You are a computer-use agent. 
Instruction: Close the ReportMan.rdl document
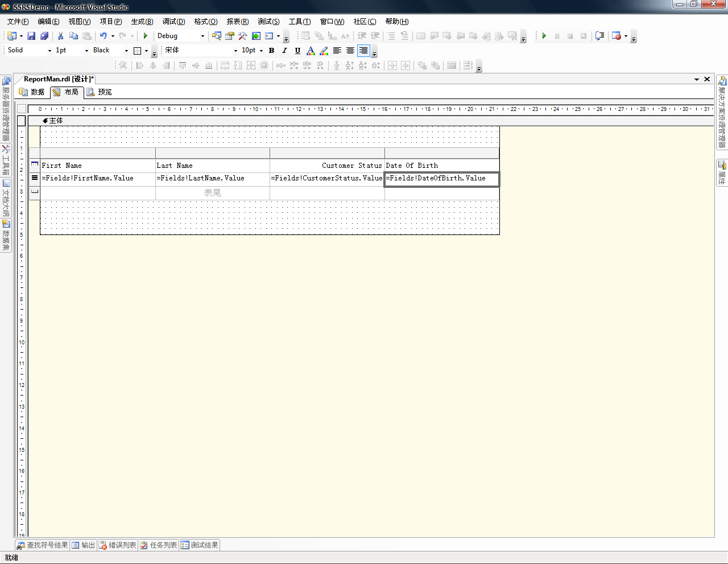click(x=707, y=79)
